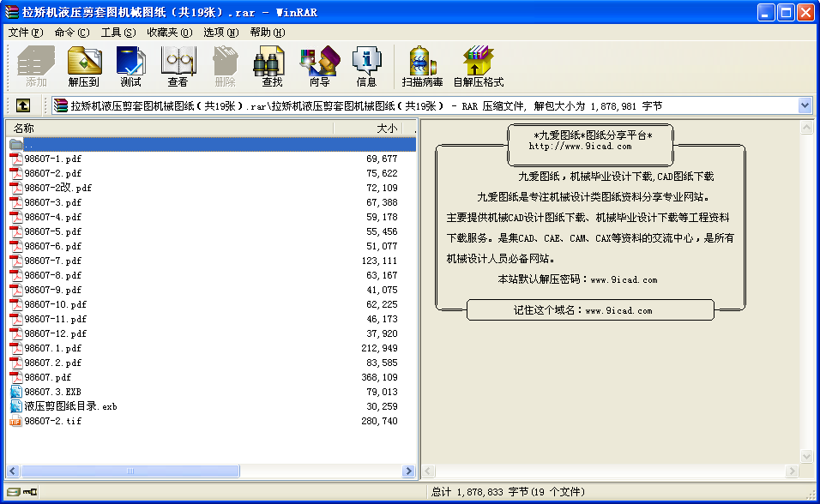
Task: Click the Extract To toolbar icon
Action: (84, 67)
